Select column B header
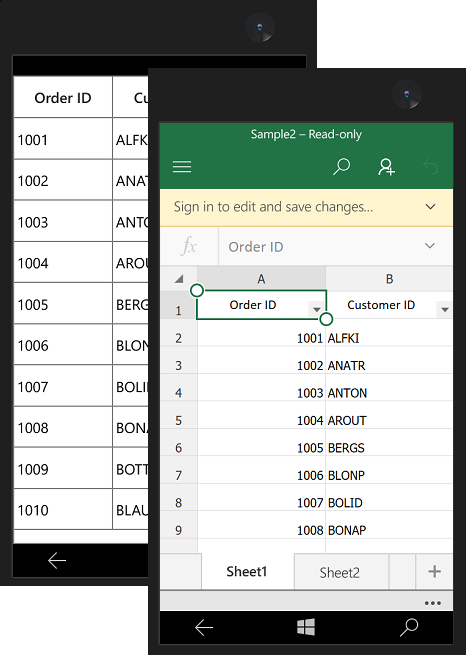This screenshot has height=655, width=466. coord(389,279)
